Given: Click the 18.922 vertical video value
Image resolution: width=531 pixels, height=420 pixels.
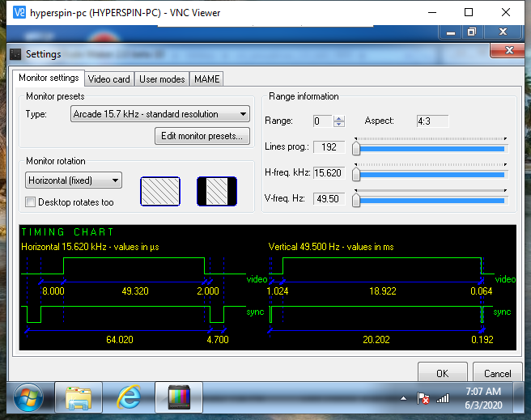Looking at the screenshot, I should 383,291.
